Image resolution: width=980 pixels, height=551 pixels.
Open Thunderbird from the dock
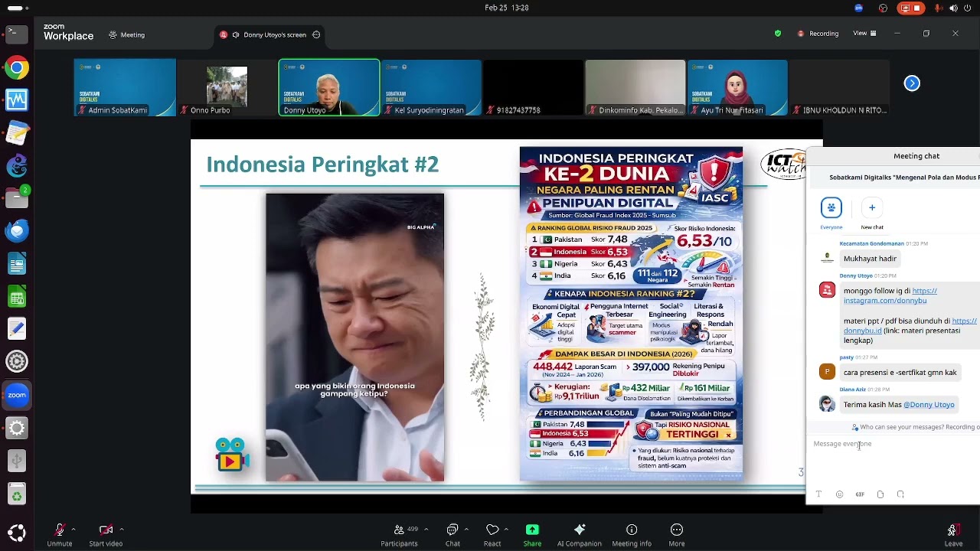17,230
